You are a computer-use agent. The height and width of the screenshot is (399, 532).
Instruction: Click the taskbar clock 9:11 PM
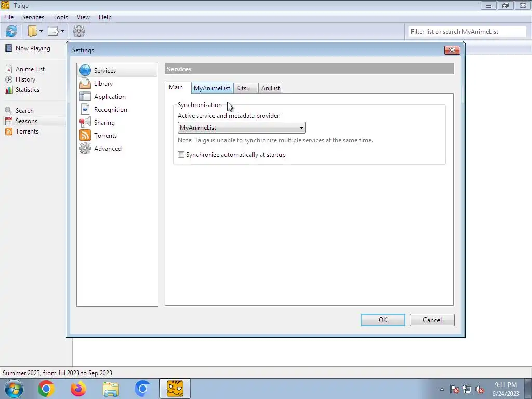506,389
